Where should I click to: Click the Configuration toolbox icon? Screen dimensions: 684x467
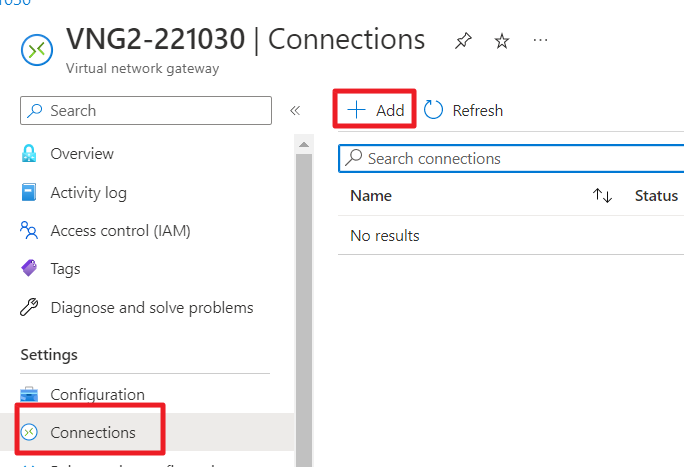tap(29, 394)
